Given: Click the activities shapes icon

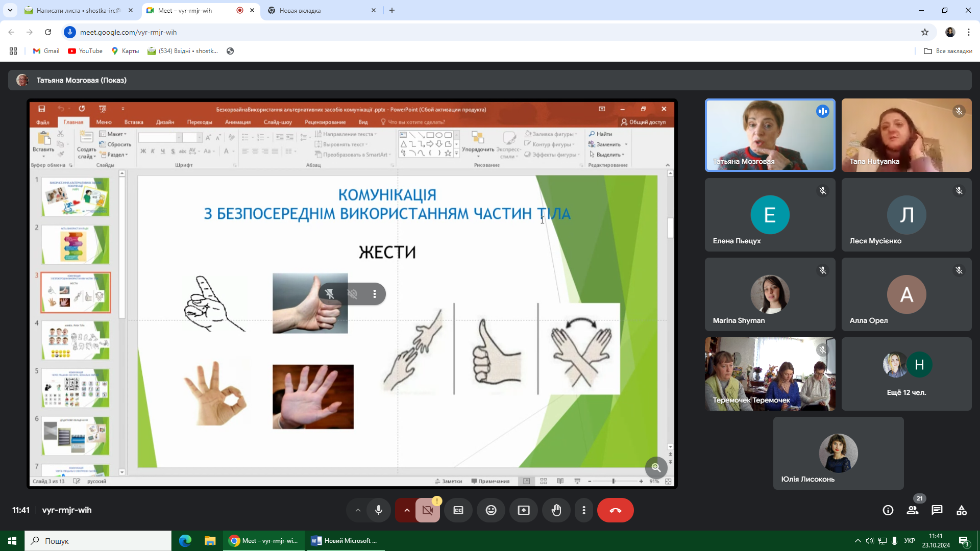Looking at the screenshot, I should coord(962,510).
